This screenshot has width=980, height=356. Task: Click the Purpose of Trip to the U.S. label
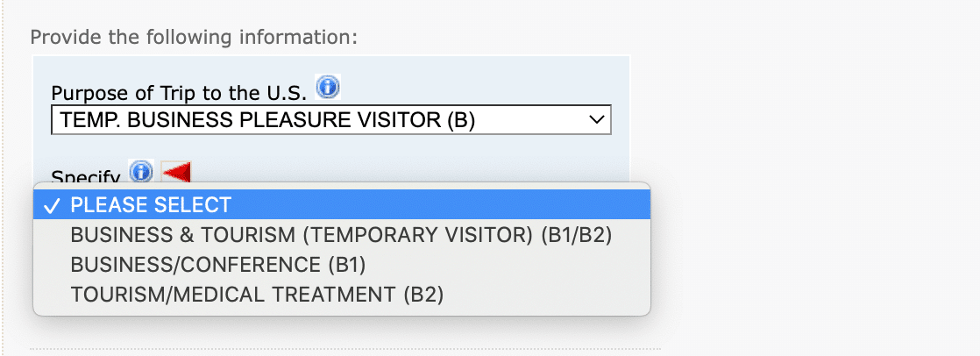click(x=179, y=93)
